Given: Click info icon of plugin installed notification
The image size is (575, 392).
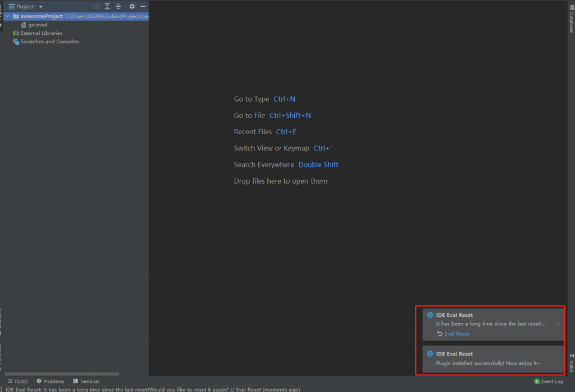Looking at the screenshot, I should (430, 354).
